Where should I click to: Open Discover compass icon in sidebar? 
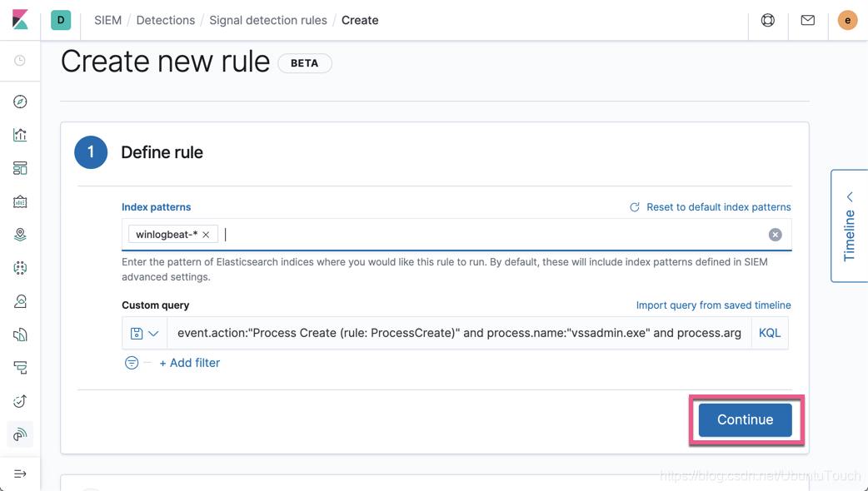click(20, 102)
